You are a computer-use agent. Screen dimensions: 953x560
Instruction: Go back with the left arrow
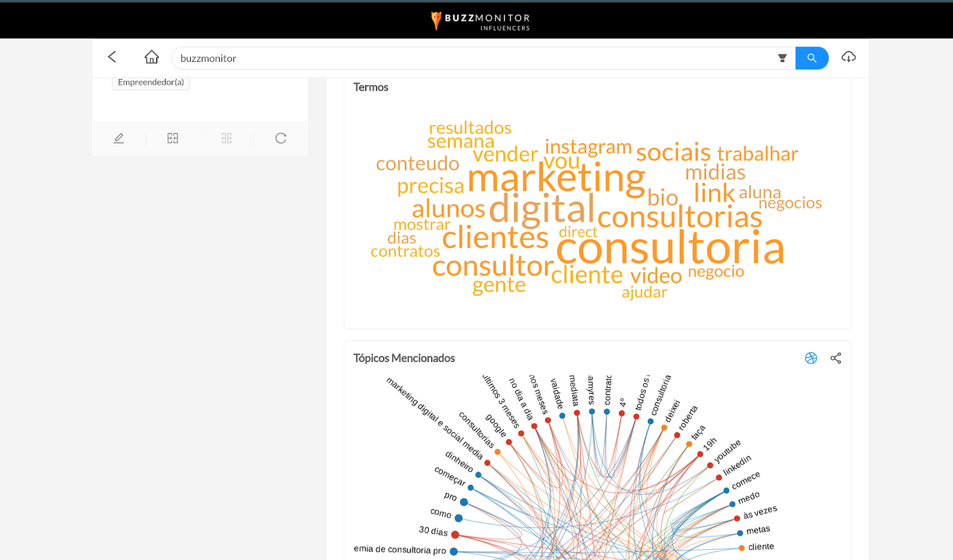coord(112,57)
